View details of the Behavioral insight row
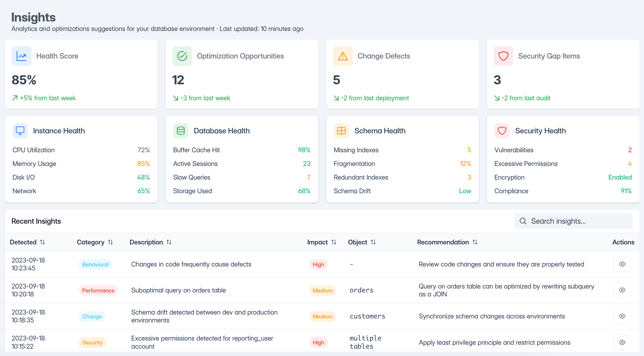 tap(622, 264)
